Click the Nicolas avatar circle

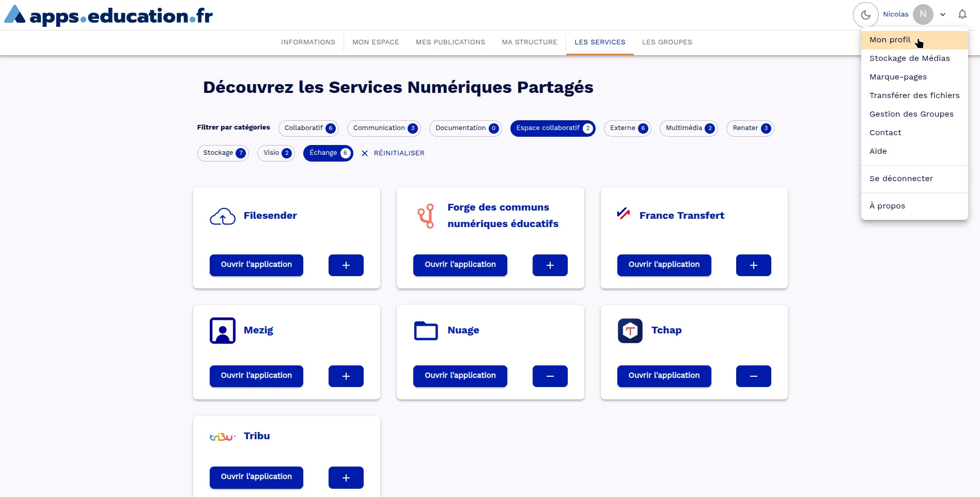[x=923, y=14]
